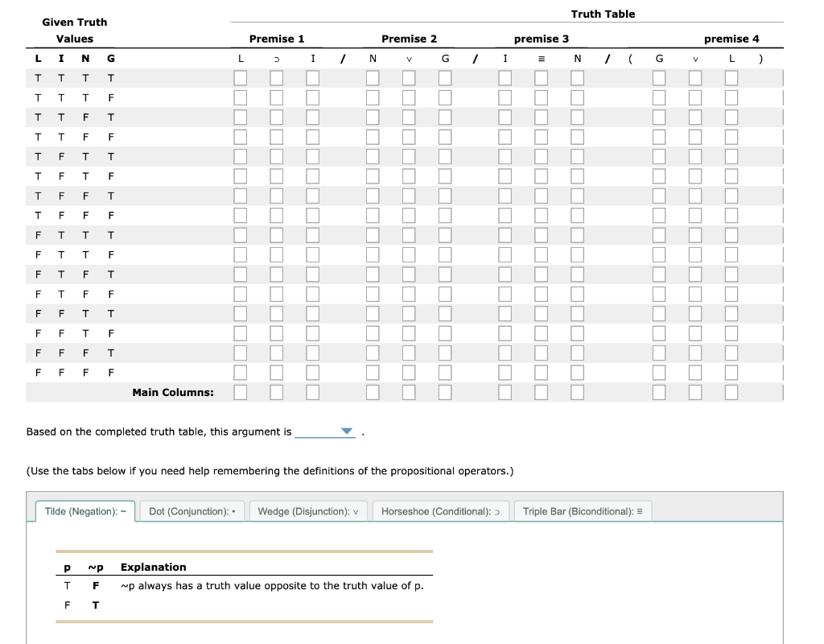Check the wedge column box under premise 4, row one
824x644 pixels.
click(694, 77)
